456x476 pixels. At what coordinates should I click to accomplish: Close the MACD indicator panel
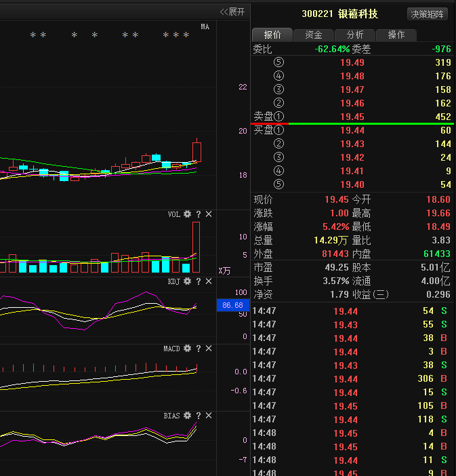pos(209,349)
